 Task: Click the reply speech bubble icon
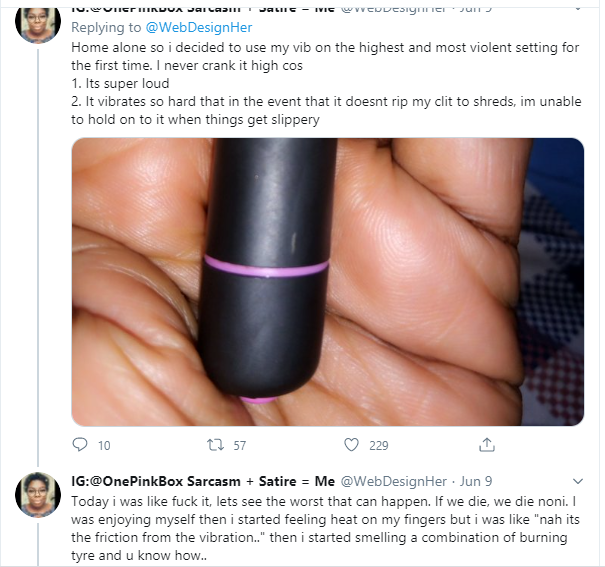pos(80,445)
